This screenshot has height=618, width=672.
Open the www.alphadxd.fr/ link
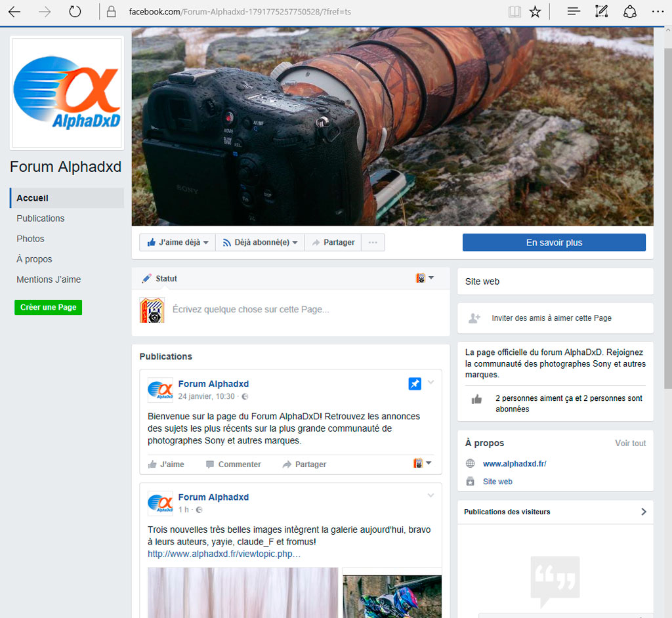pyautogui.click(x=514, y=464)
